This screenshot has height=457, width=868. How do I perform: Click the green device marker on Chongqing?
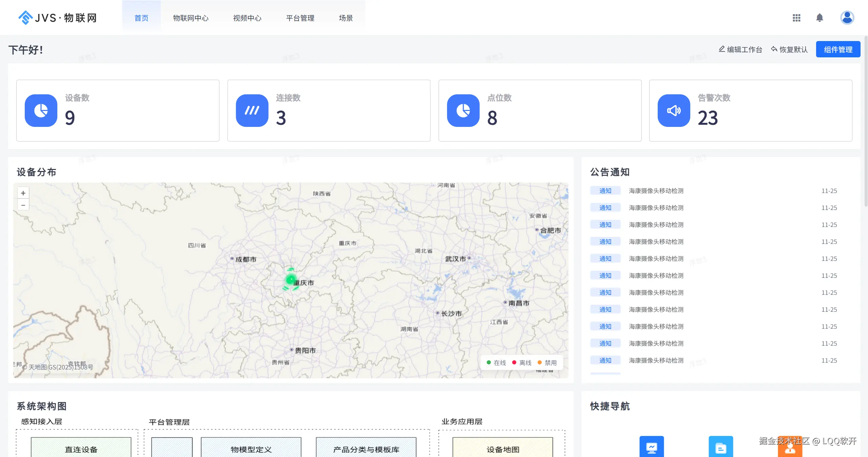290,280
